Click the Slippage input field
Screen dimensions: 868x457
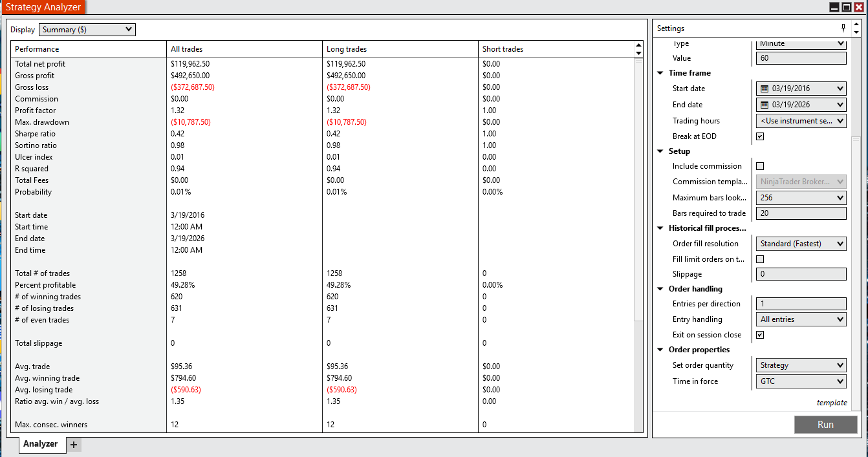click(x=801, y=273)
